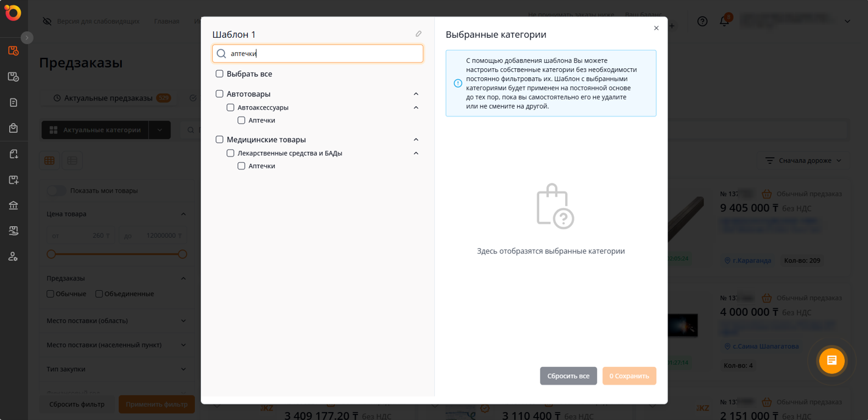Open the help question mark icon
The image size is (868, 420).
coord(702,21)
